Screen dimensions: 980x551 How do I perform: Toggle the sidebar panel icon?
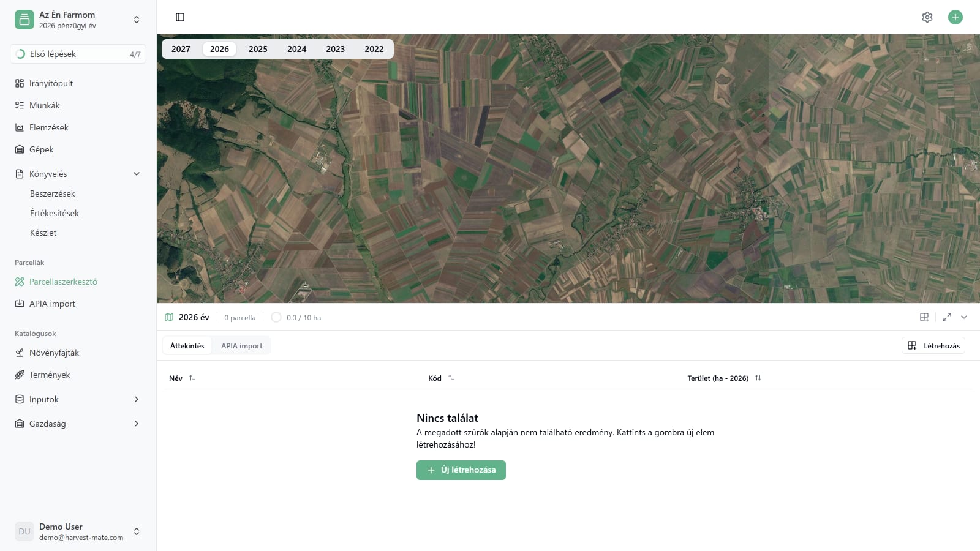180,17
